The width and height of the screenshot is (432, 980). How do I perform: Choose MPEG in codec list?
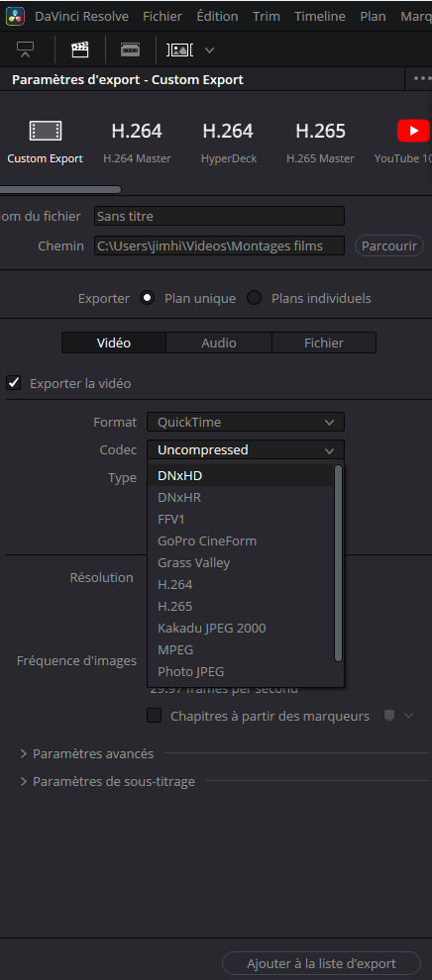coord(241,649)
